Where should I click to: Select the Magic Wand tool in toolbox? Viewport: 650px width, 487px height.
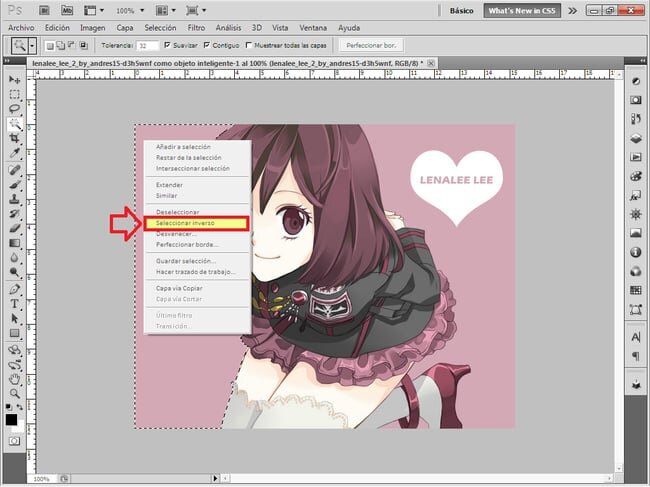tap(15, 124)
